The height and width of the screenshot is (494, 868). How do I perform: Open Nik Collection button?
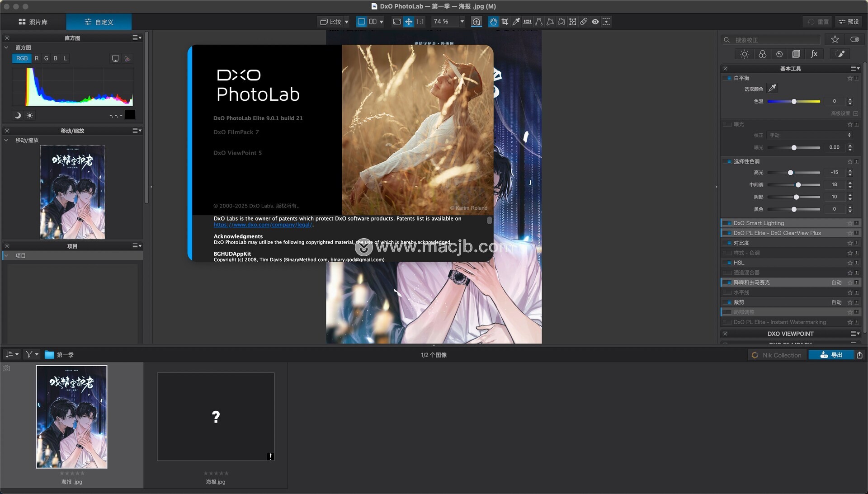pyautogui.click(x=777, y=355)
